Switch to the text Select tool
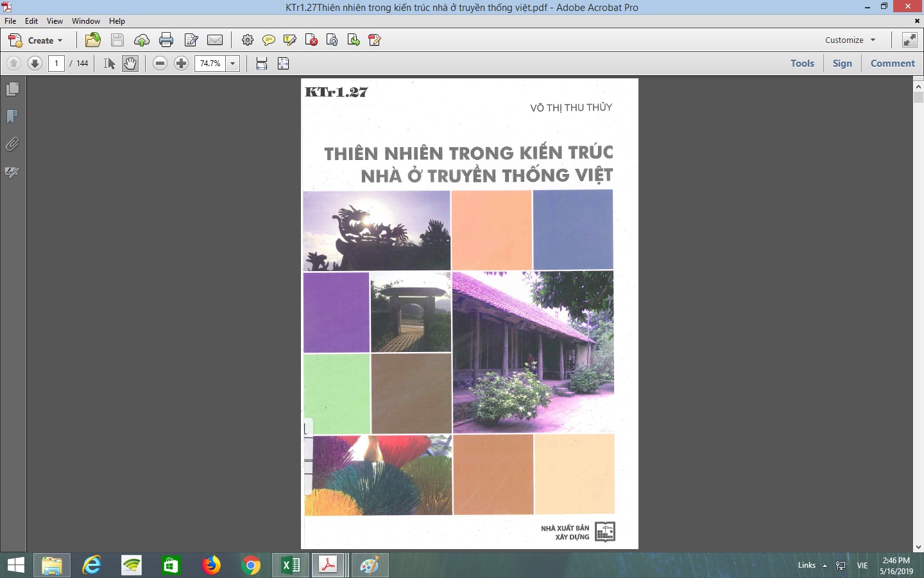924x578 pixels. coord(110,64)
